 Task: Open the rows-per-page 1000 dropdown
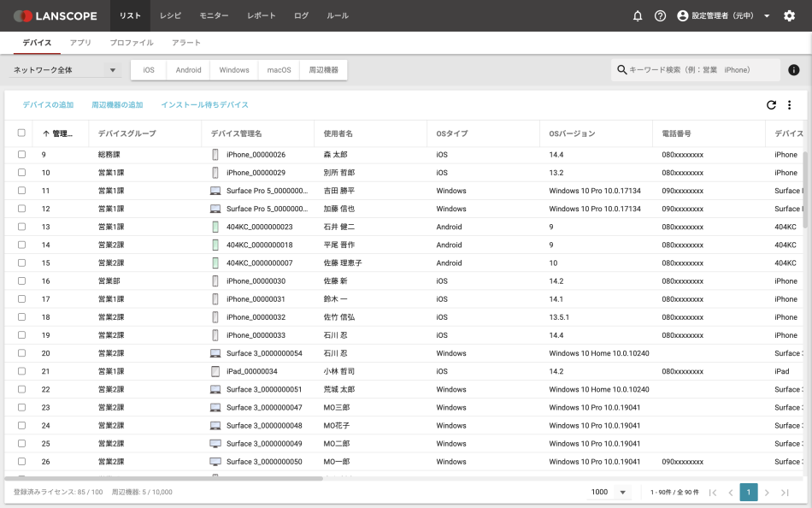610,493
